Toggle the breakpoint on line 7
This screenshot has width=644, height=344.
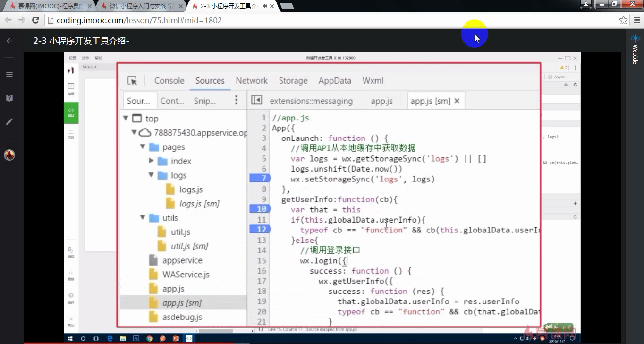click(260, 178)
